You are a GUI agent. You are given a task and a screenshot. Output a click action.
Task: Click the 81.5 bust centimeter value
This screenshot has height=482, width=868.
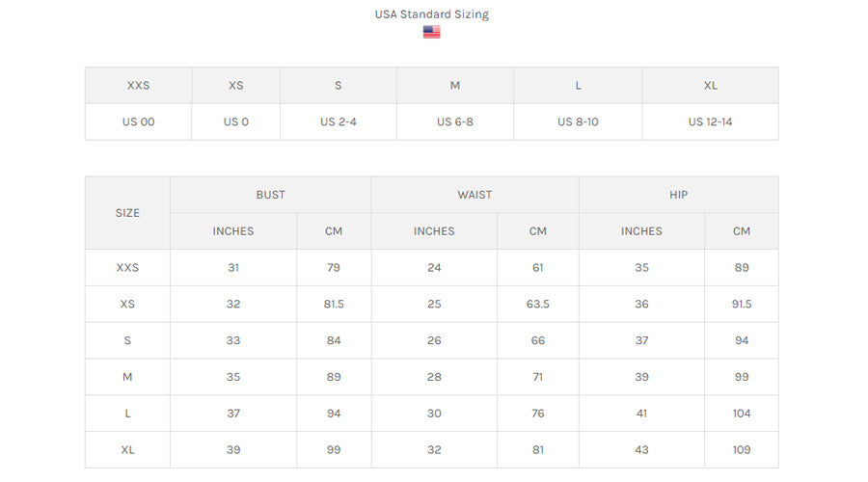click(x=334, y=305)
